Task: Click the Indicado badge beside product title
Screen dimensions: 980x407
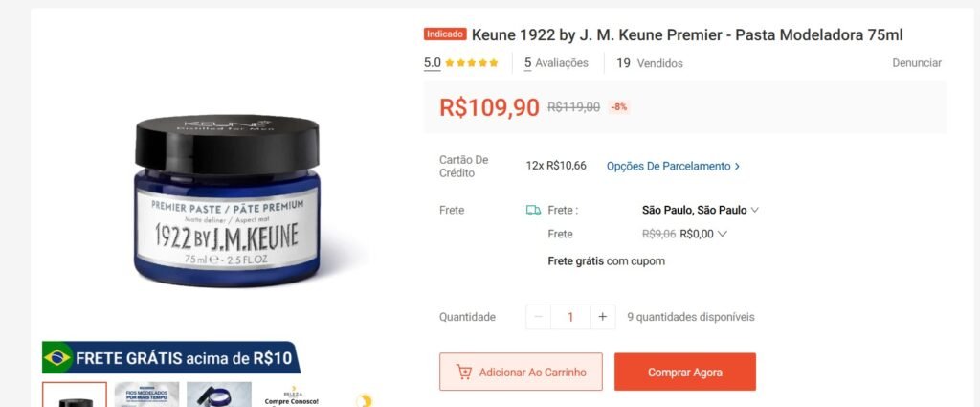Action: (x=445, y=34)
